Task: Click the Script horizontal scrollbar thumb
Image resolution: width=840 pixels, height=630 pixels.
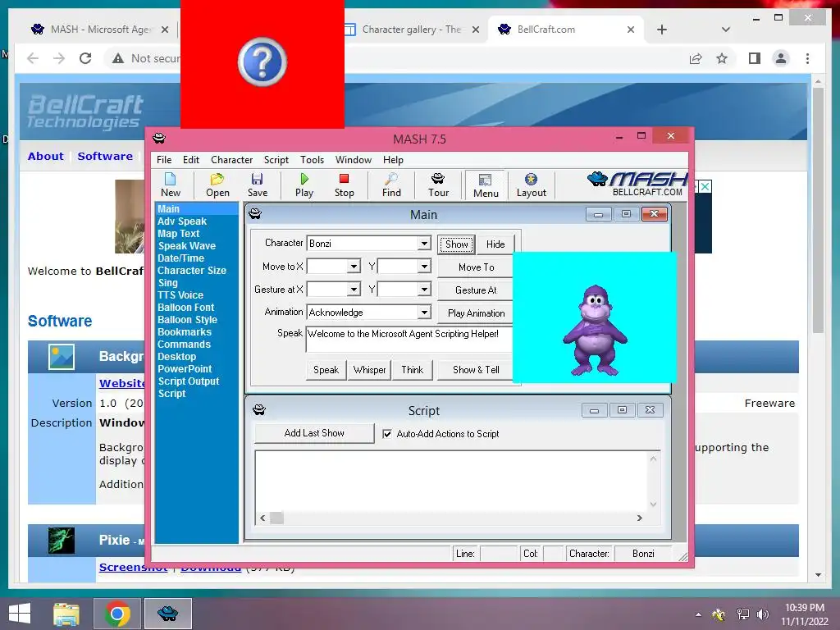Action: [276, 518]
